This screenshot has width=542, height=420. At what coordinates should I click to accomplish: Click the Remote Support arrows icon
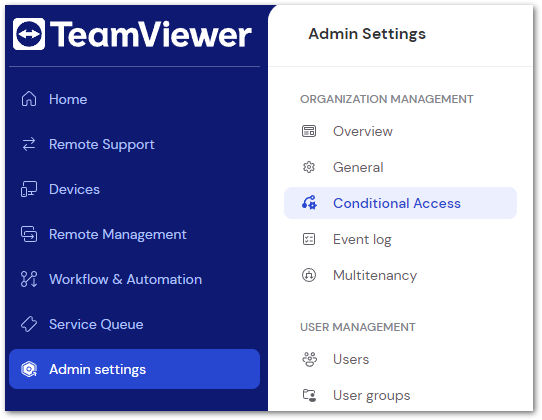tap(29, 144)
